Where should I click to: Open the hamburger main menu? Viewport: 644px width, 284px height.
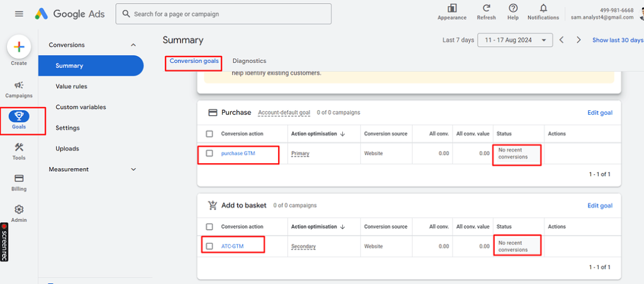[19, 14]
